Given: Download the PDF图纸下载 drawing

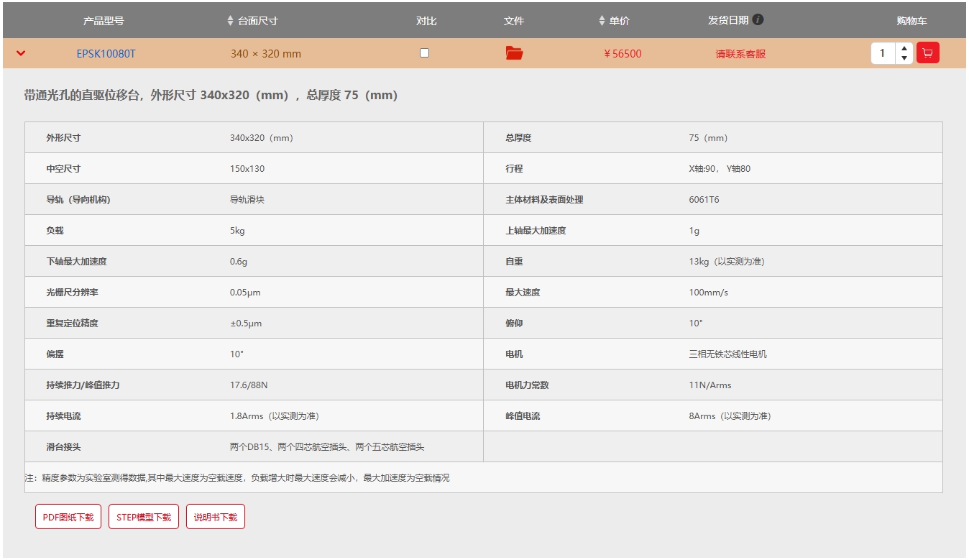Looking at the screenshot, I should point(68,517).
